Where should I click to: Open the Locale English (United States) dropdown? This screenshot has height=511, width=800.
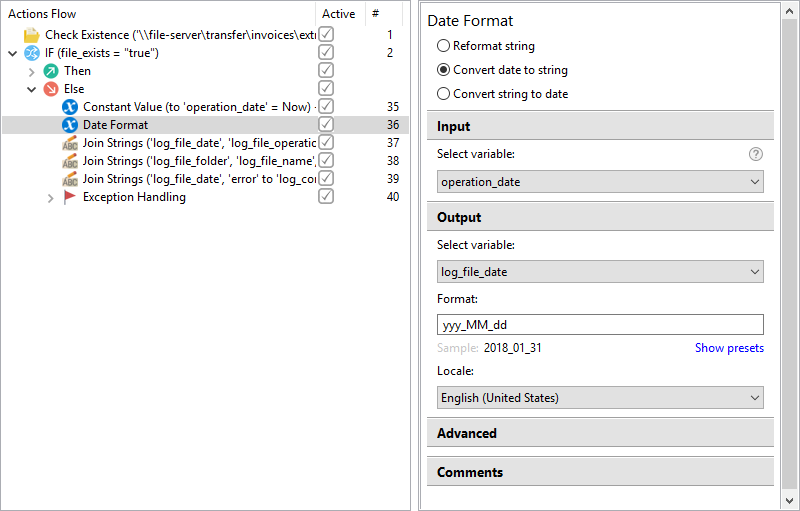tap(600, 398)
